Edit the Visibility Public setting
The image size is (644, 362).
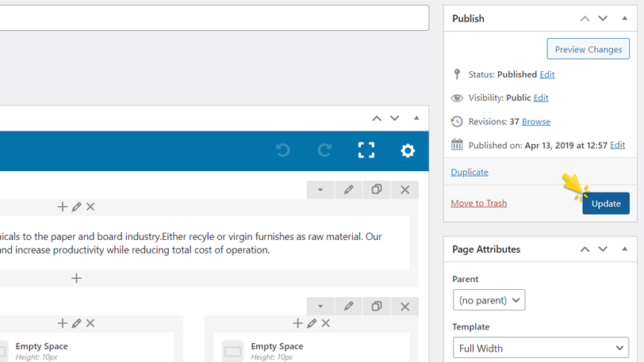click(540, 98)
